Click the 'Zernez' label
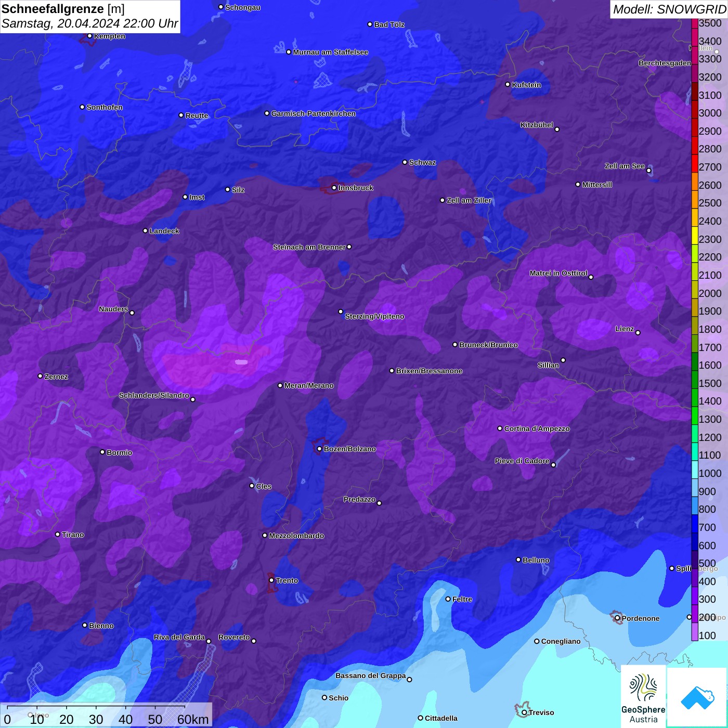Image resolution: width=728 pixels, height=728 pixels. [x=56, y=376]
